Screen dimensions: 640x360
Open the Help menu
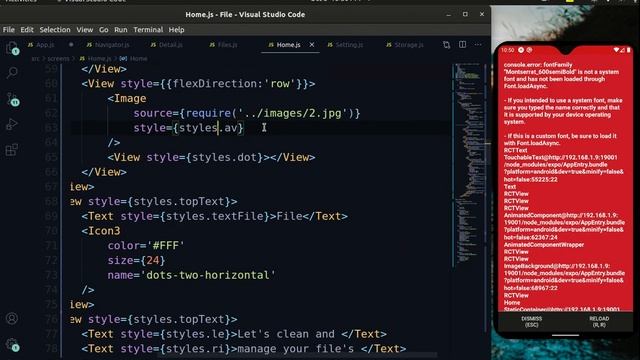pyautogui.click(x=176, y=30)
